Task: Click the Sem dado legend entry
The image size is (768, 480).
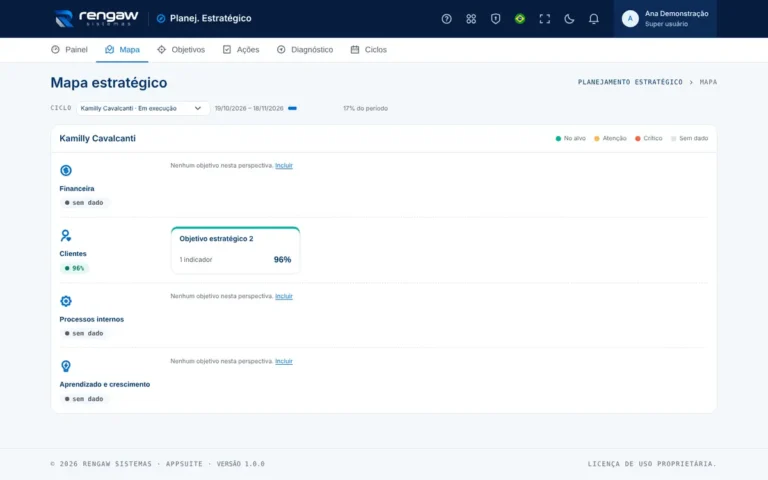Action: pyautogui.click(x=689, y=139)
